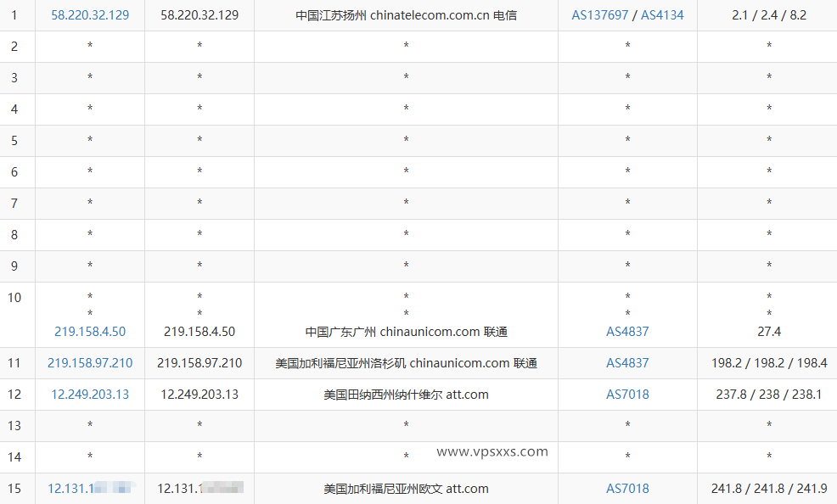This screenshot has width=837, height=504.
Task: Select plain text 12.249.203.13 in hop 12
Action: [199, 395]
